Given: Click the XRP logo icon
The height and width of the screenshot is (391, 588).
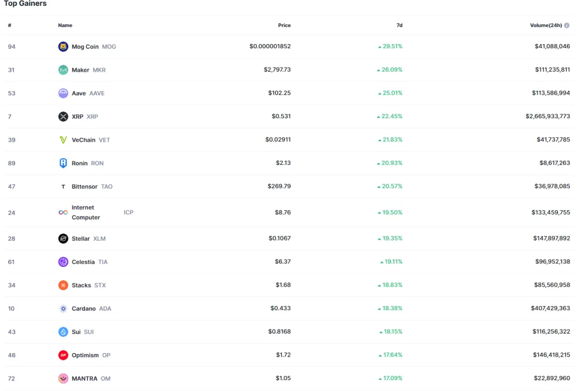Looking at the screenshot, I should [x=63, y=117].
